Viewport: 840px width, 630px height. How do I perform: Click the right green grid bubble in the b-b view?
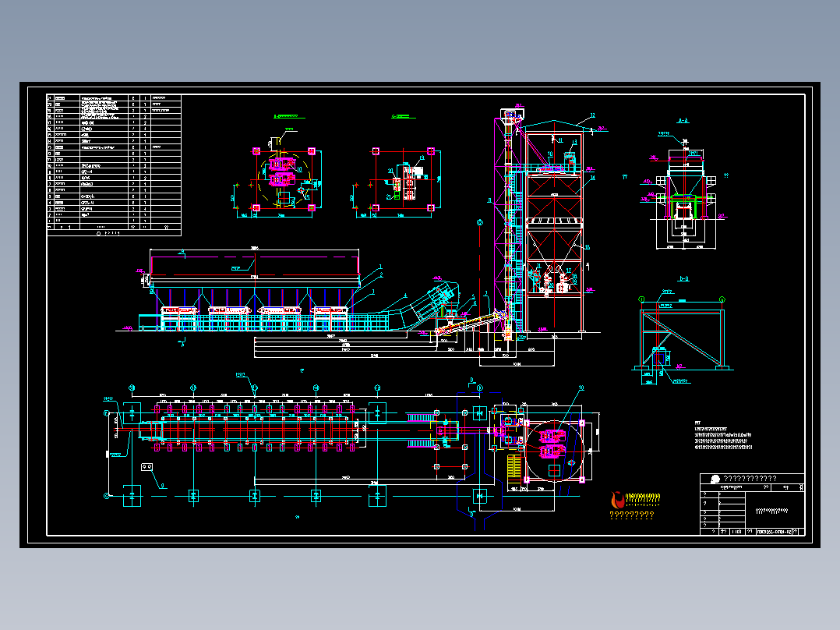pos(722,299)
